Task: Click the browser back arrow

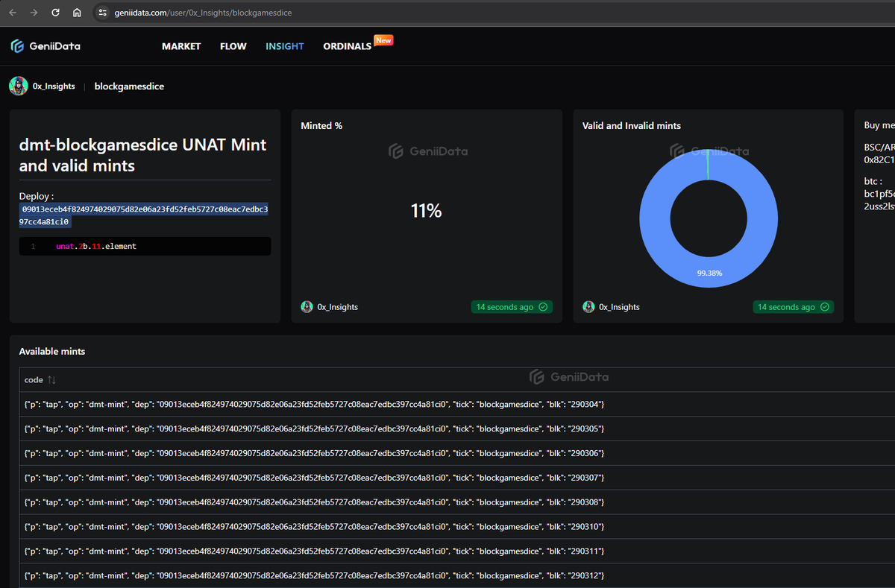Action: pos(13,13)
